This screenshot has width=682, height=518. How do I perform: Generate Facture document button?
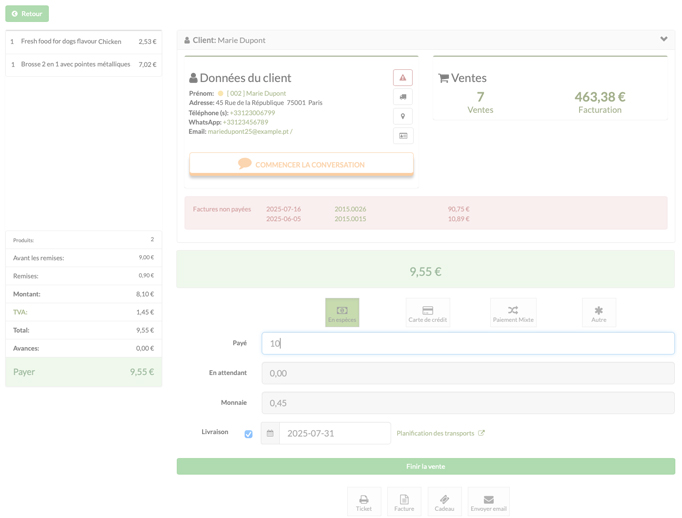pos(404,502)
